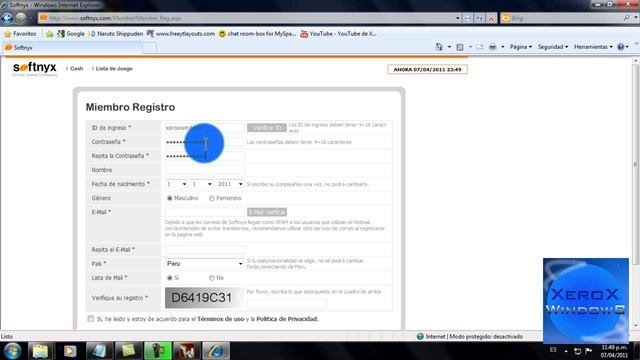Open the Windows Start menu
The height and width of the screenshot is (360, 640).
(12, 351)
